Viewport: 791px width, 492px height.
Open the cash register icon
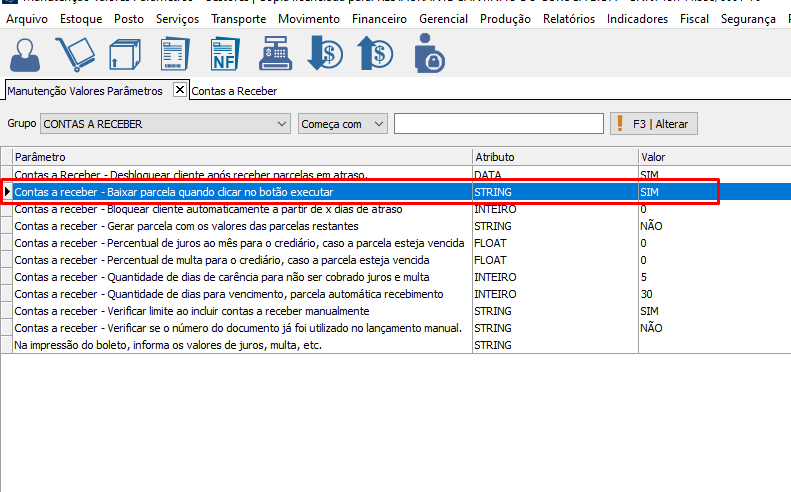pyautogui.click(x=276, y=54)
